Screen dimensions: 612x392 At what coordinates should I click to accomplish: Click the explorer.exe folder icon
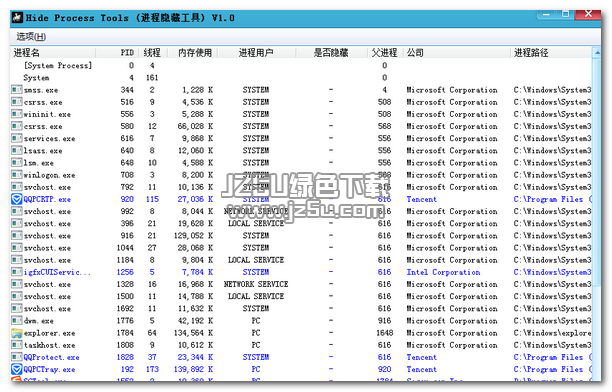pos(17,333)
